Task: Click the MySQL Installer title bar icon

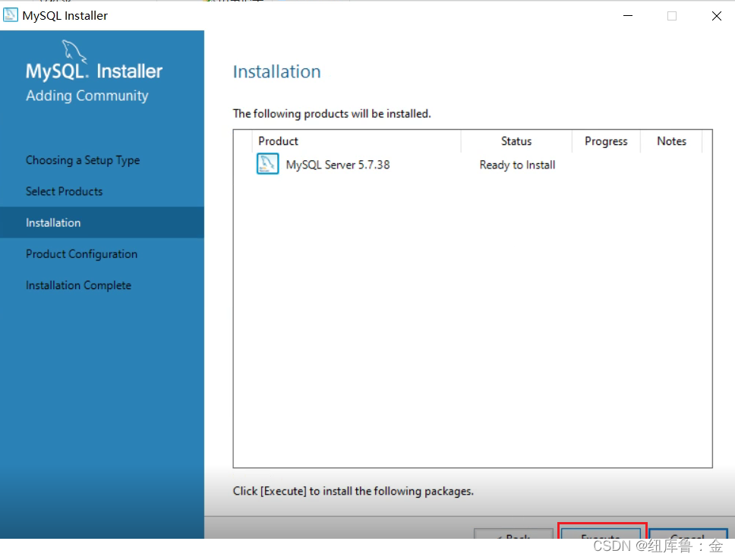Action: (11, 15)
